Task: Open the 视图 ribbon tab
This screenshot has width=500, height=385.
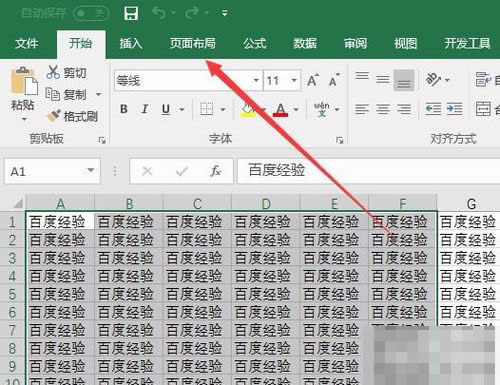Action: tap(405, 43)
